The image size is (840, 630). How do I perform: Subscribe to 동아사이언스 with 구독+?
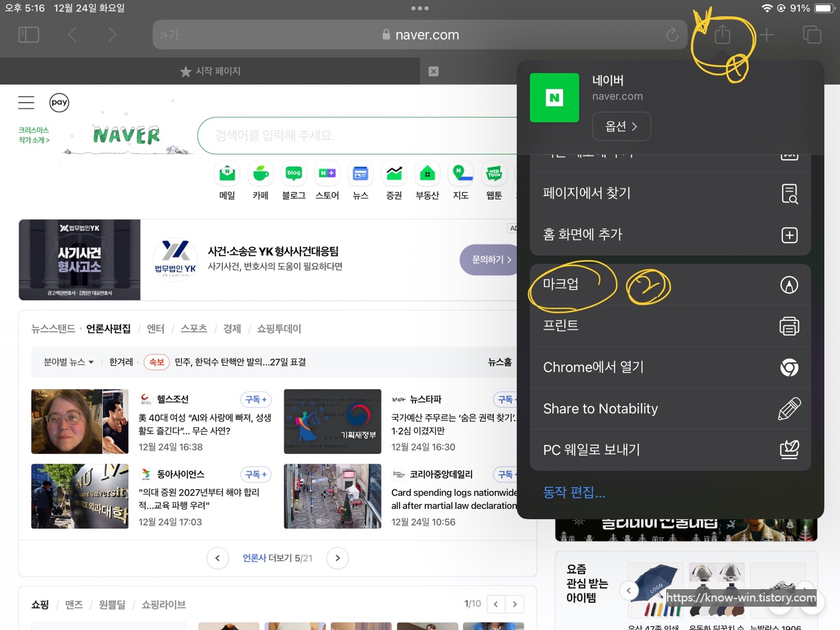point(256,474)
